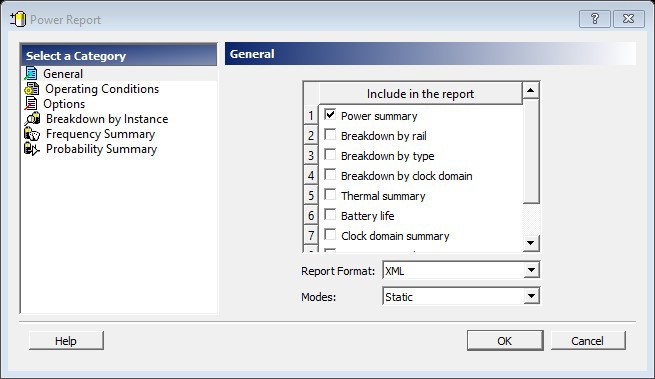Click the list scroll down arrow
655x379 pixels.
(531, 243)
